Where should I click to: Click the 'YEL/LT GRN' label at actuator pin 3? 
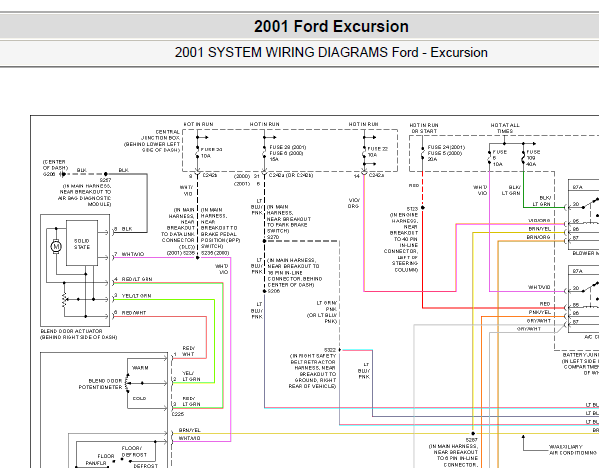(x=136, y=296)
